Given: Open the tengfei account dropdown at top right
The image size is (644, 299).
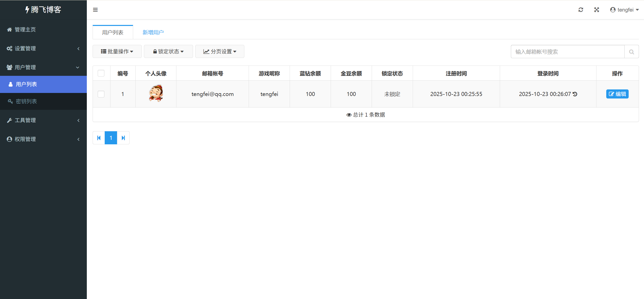Looking at the screenshot, I should pos(624,10).
